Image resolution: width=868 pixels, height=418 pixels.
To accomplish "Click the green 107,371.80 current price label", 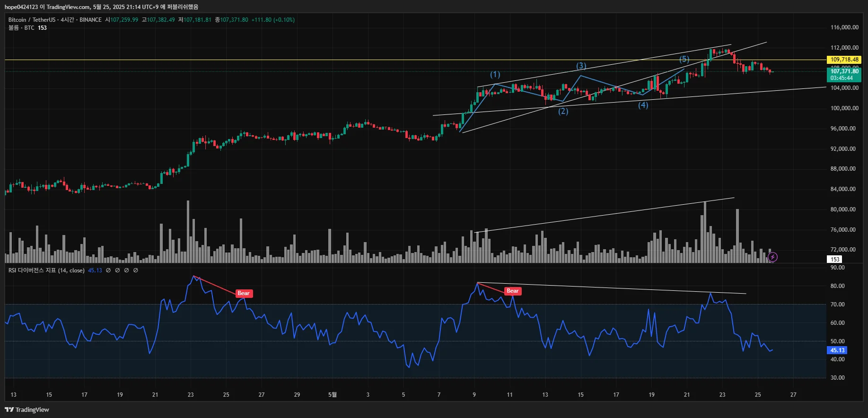I will click(844, 71).
